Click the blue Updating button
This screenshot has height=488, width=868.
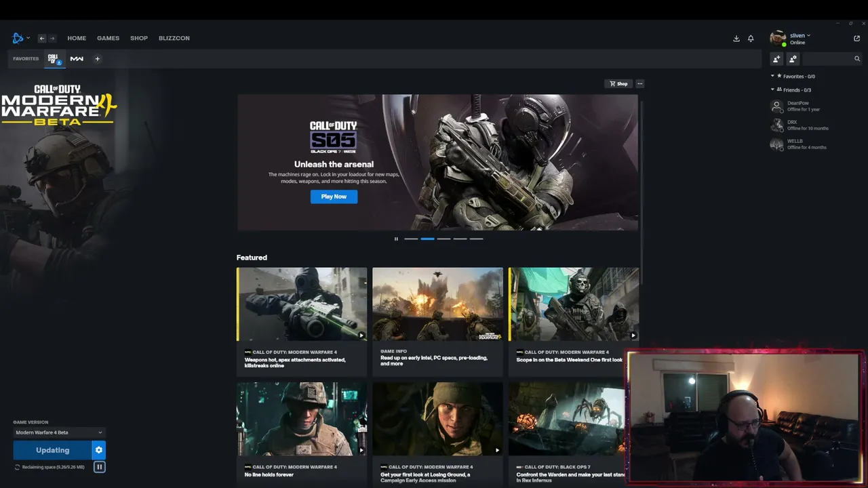(52, 450)
